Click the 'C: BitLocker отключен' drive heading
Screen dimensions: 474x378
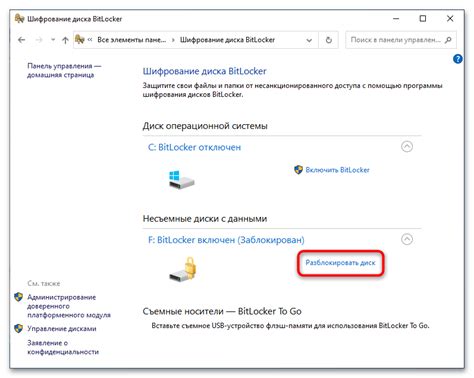[194, 147]
